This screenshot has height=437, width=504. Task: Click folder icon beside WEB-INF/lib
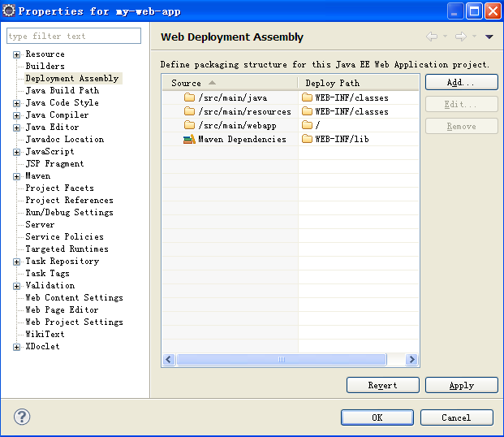click(307, 139)
